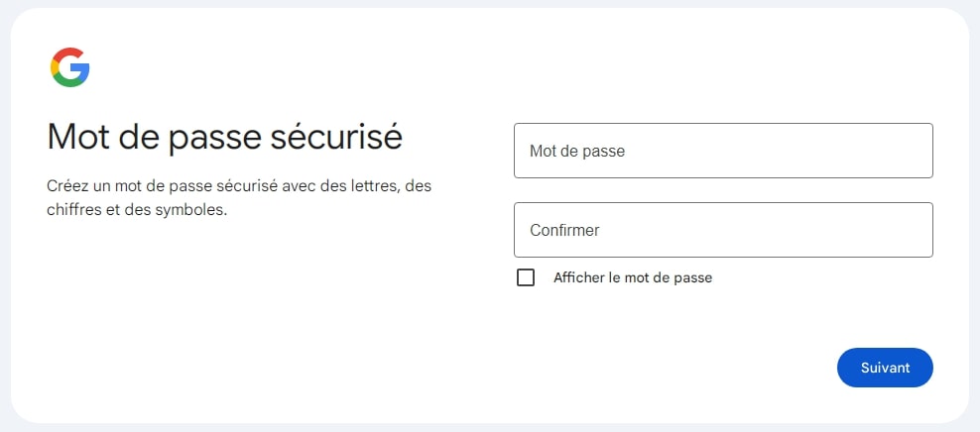Click the "Afficher le mot de passe" label text
Screen dimensions: 980x432
pyautogui.click(x=633, y=277)
